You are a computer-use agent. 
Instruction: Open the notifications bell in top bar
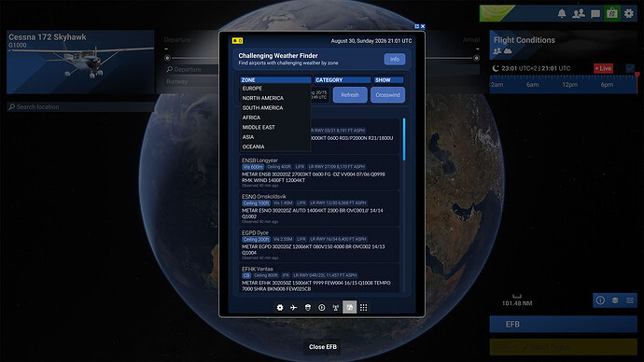(x=562, y=14)
